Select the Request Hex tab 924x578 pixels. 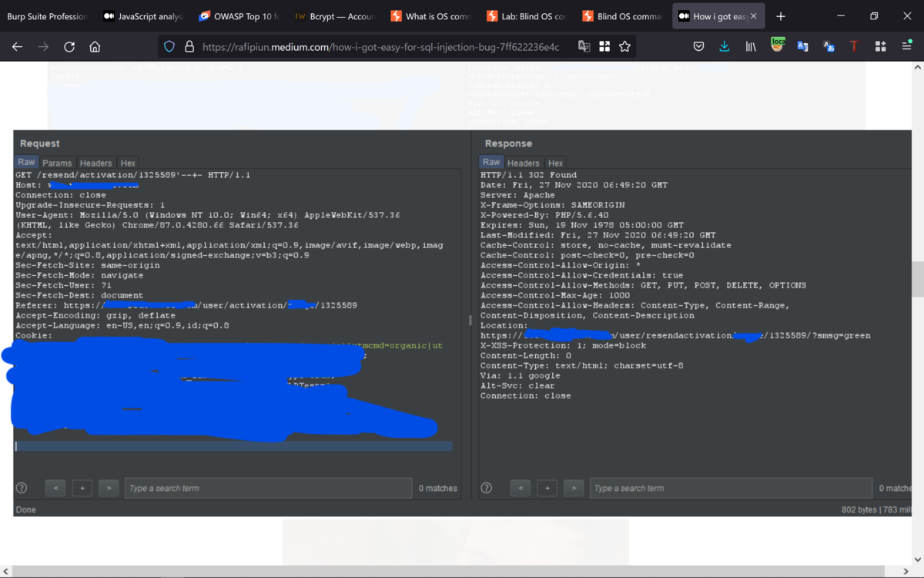coord(128,163)
